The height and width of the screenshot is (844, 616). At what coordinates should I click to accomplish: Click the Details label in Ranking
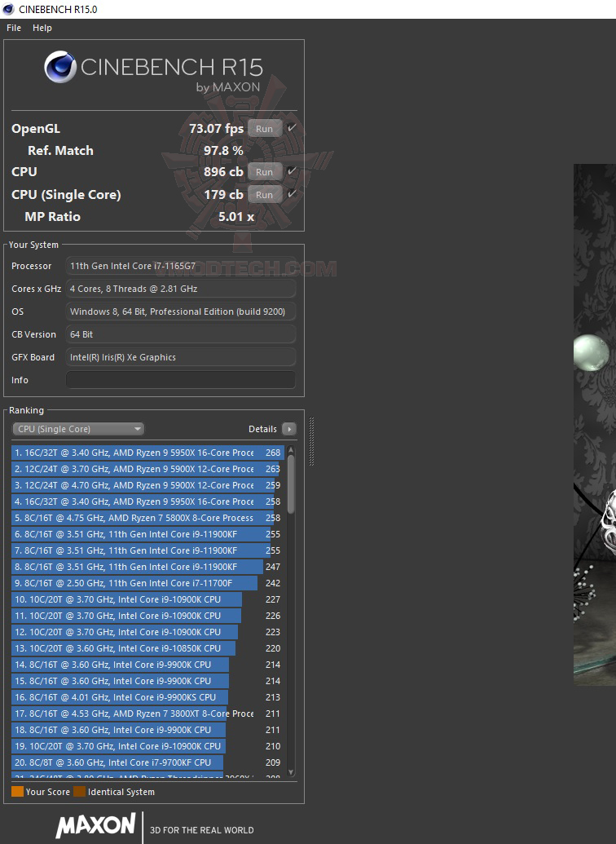(262, 429)
